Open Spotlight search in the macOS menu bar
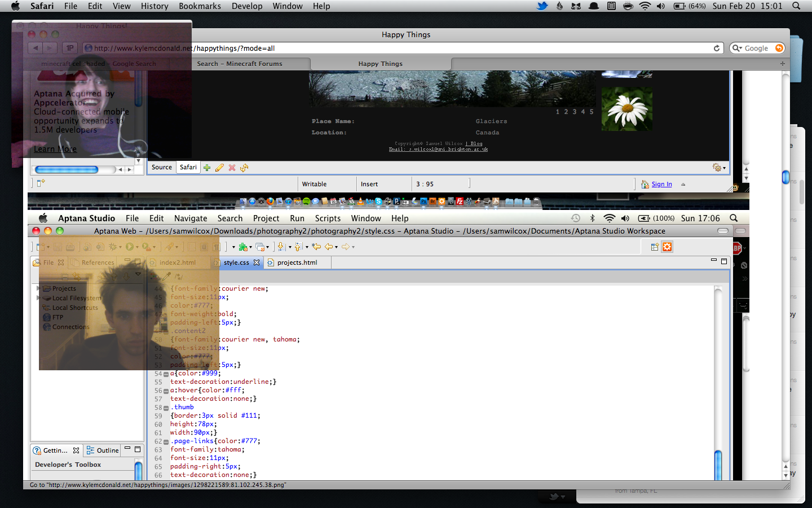The width and height of the screenshot is (812, 508). 796,6
